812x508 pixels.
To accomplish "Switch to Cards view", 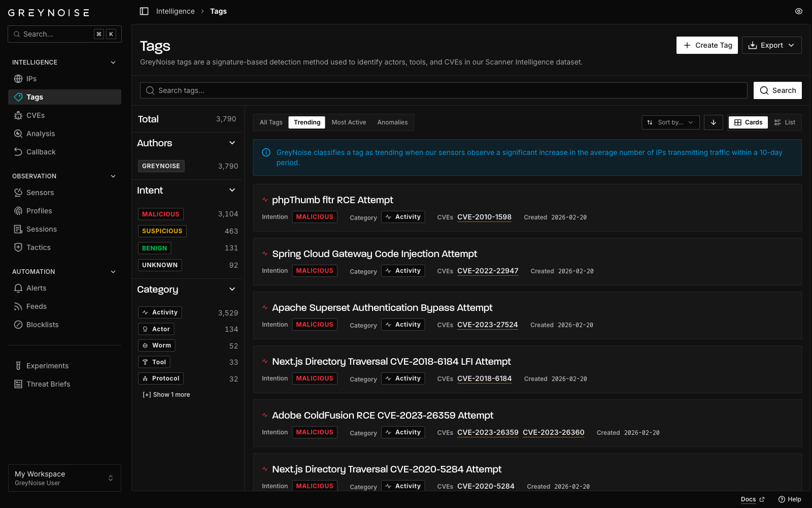I will [749, 122].
